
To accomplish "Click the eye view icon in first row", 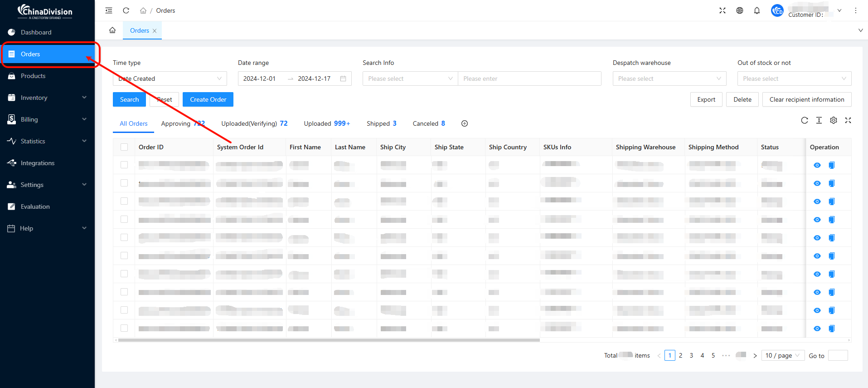I will 817,165.
